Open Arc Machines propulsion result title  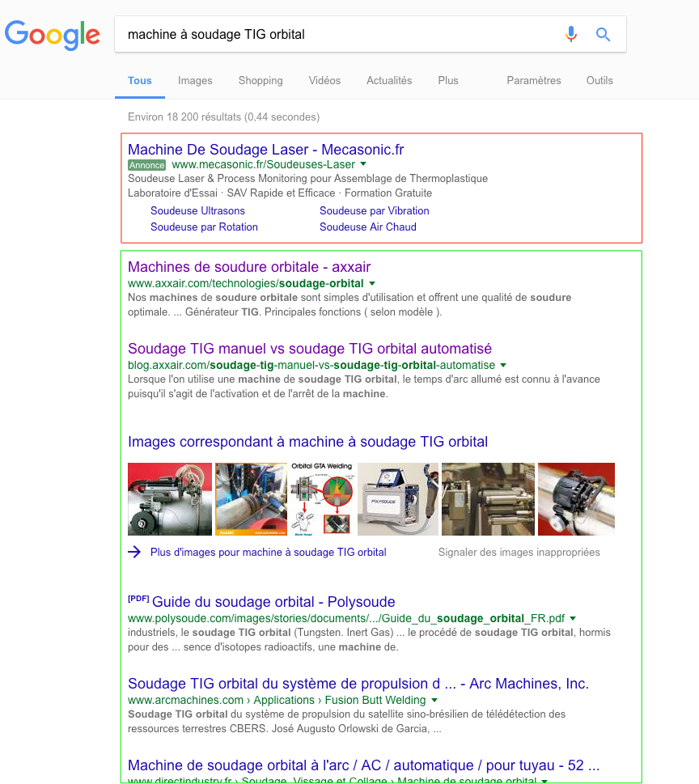coord(358,684)
